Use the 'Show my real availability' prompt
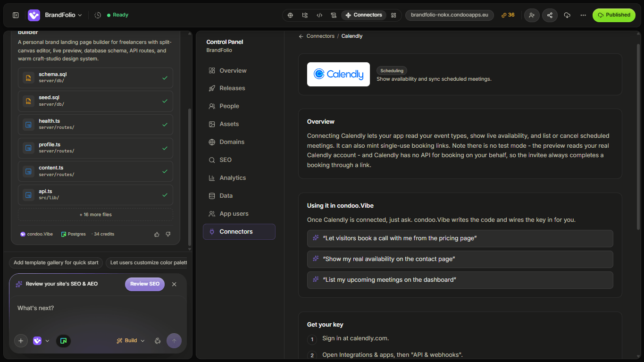This screenshot has height=362, width=644. (460, 259)
